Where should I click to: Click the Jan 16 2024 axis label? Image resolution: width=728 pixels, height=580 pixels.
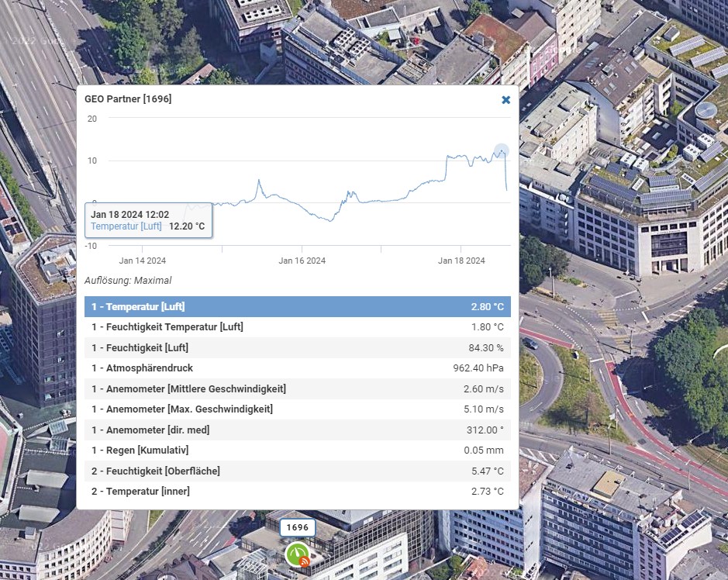(302, 261)
